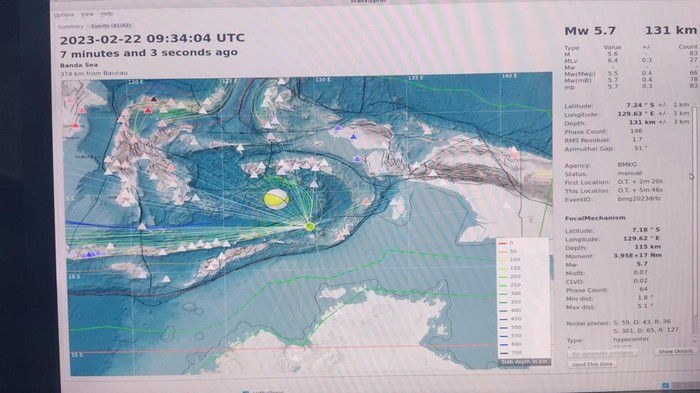
Task: Click the red 0 km legend line
Action: tap(502, 243)
